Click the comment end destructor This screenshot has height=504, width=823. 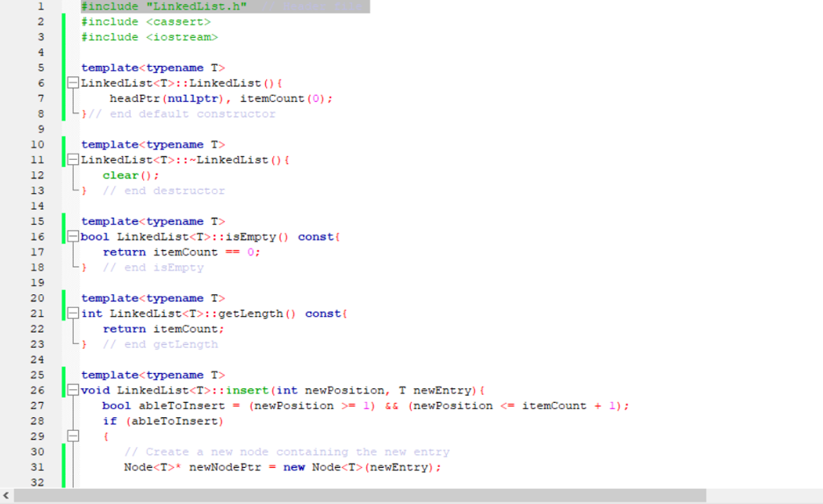pos(163,191)
